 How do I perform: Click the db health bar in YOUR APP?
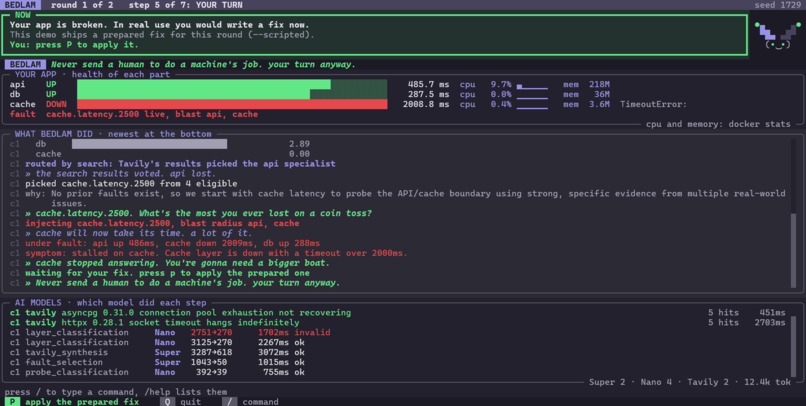coord(232,94)
